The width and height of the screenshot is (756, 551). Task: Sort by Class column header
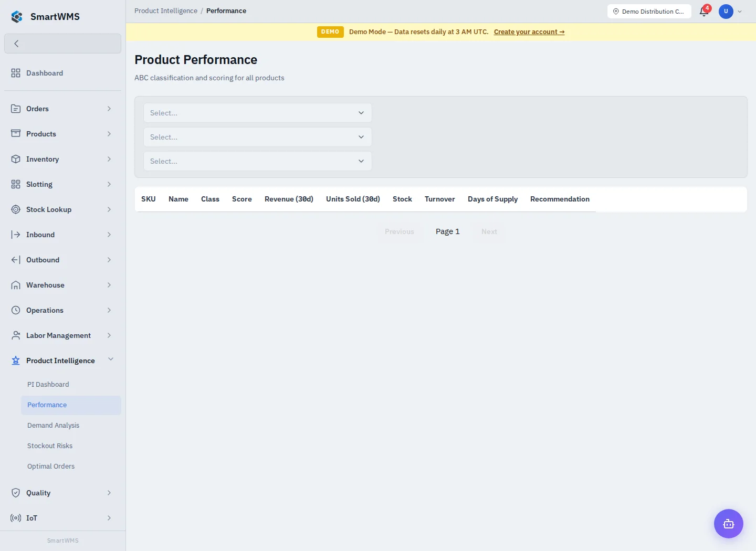(210, 199)
